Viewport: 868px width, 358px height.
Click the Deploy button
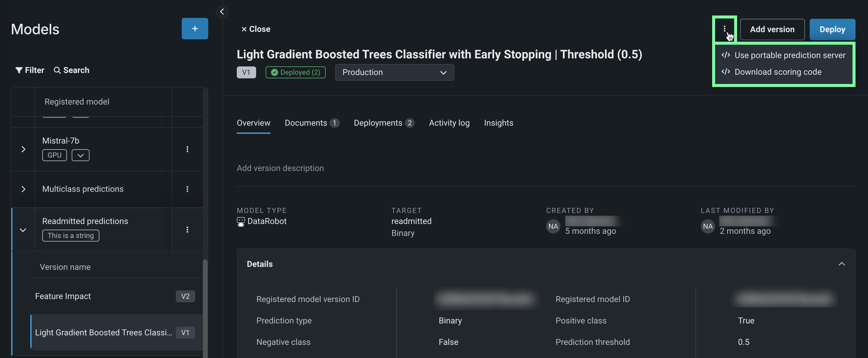832,29
